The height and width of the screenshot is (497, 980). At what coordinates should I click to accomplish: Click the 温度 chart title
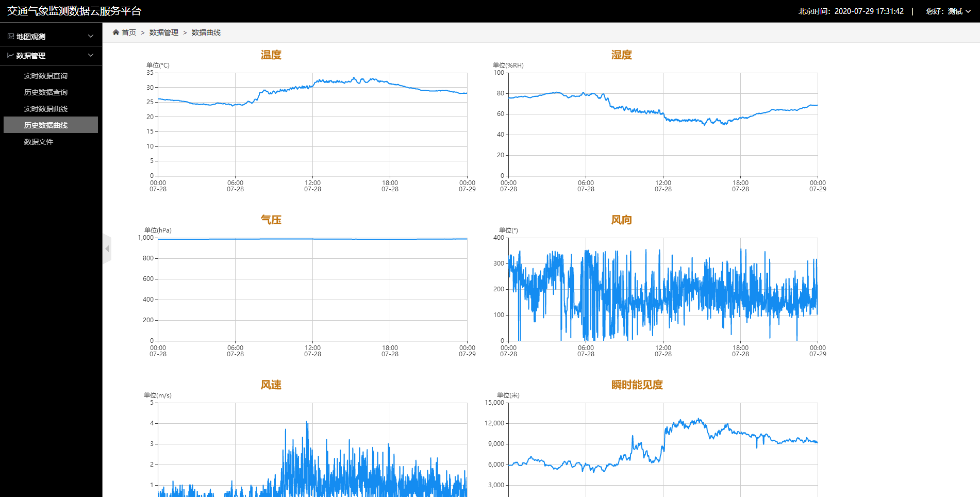pyautogui.click(x=271, y=55)
